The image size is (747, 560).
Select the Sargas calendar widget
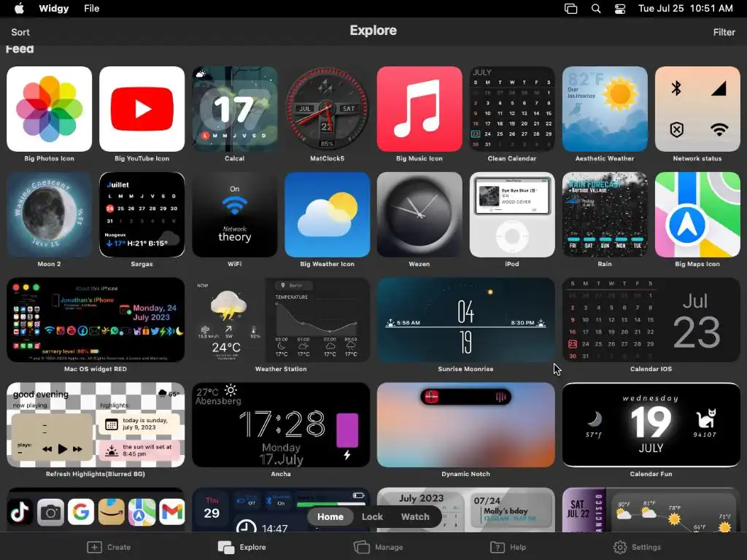tap(142, 215)
